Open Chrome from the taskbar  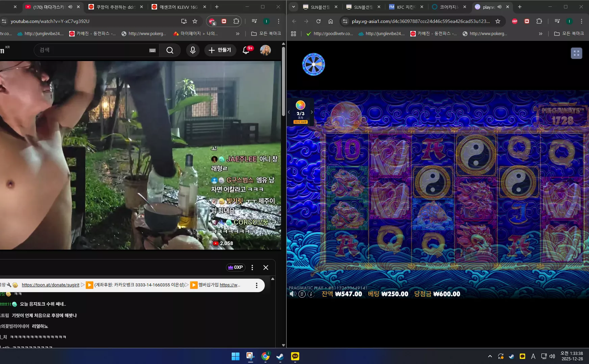tap(265, 356)
